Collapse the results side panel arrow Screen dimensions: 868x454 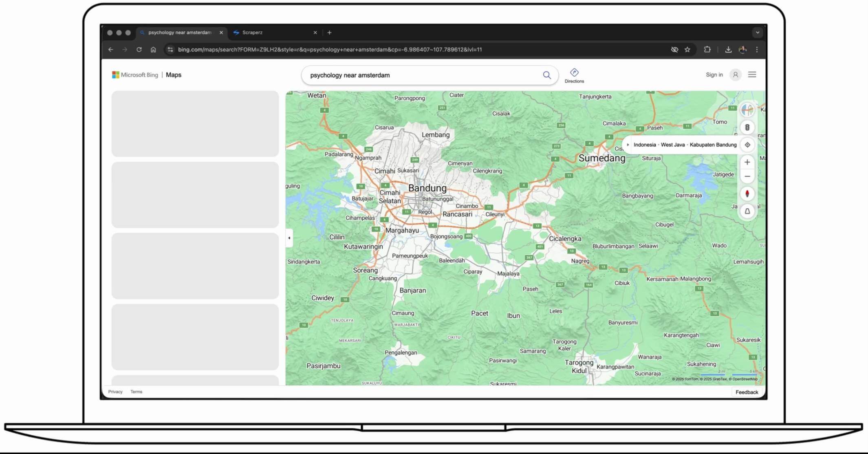289,238
